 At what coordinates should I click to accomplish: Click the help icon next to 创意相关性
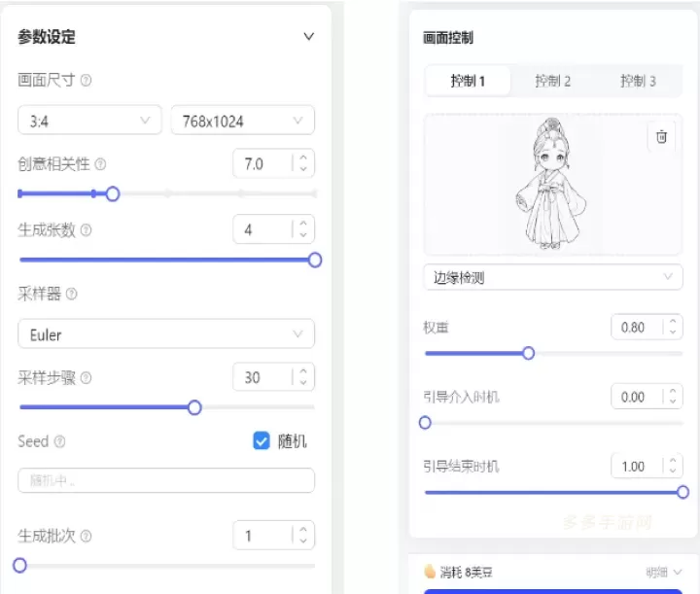coord(100,164)
